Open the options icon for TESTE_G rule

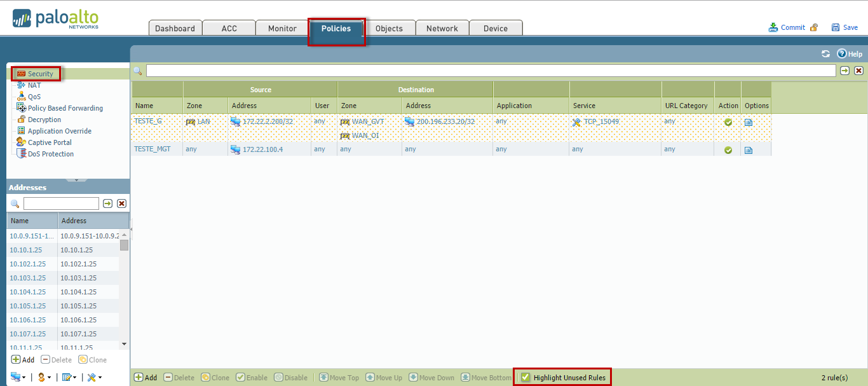(748, 122)
